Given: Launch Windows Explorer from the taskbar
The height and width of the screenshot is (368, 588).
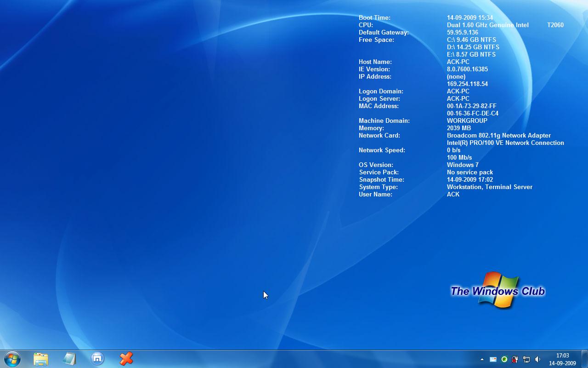Looking at the screenshot, I should 41,359.
